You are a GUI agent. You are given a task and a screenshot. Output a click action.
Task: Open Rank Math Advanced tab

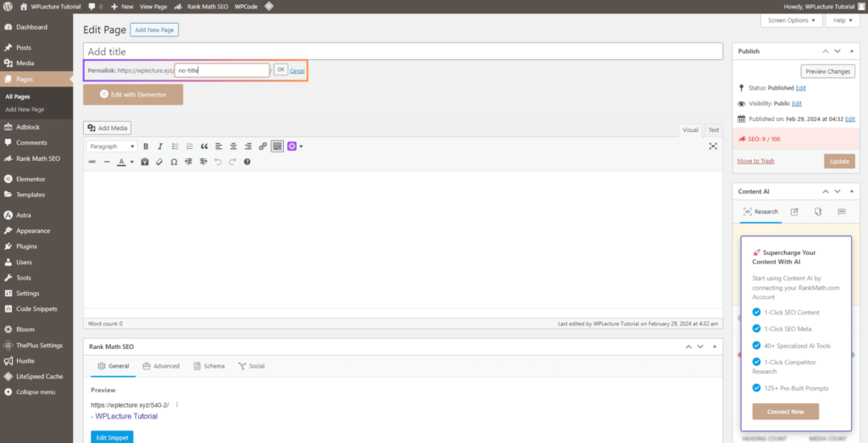pyautogui.click(x=161, y=366)
